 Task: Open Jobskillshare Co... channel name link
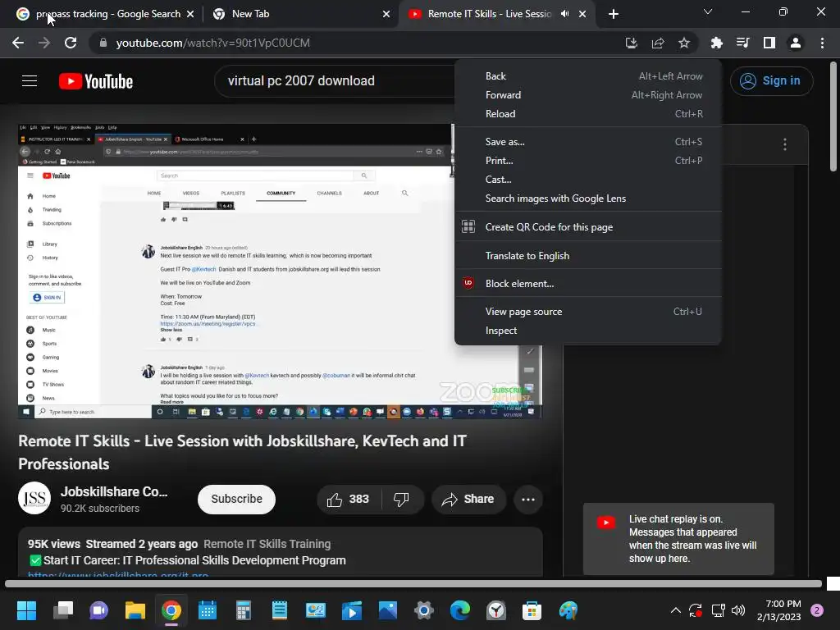pyautogui.click(x=114, y=492)
